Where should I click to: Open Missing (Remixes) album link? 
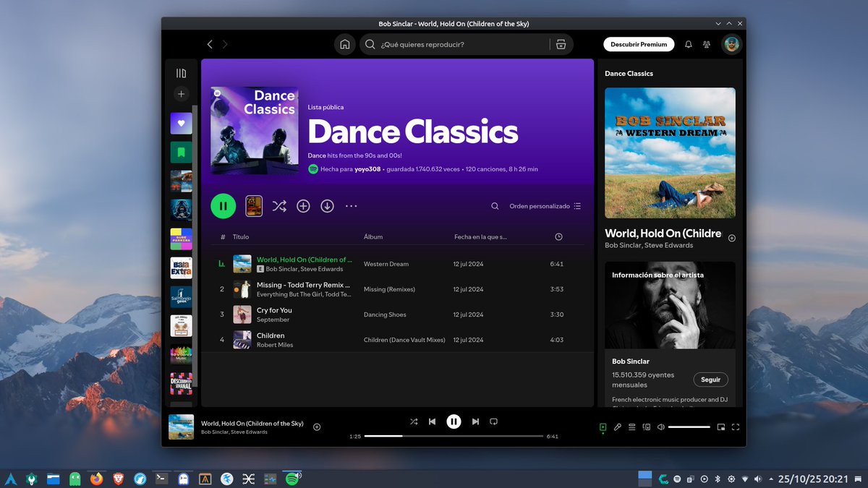click(x=389, y=289)
